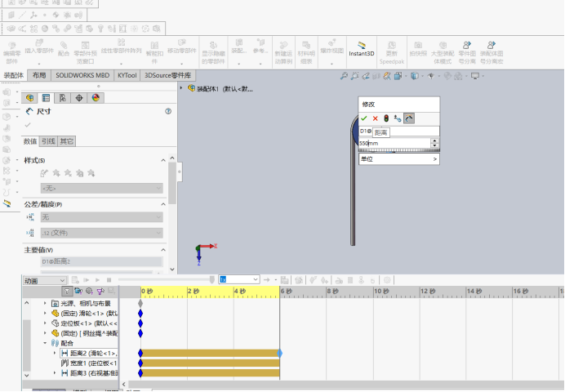The height and width of the screenshot is (392, 565).
Task: Switch to the 布局 ribbon tab
Action: point(39,75)
